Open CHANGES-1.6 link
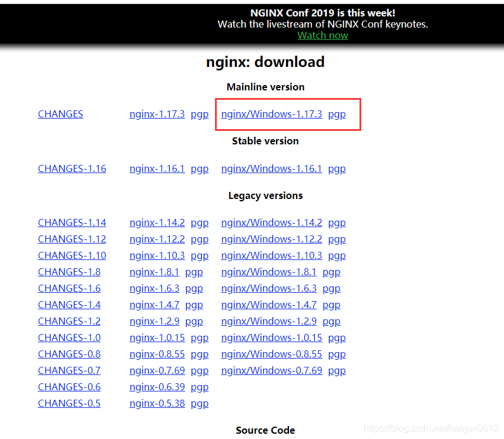 (x=69, y=288)
